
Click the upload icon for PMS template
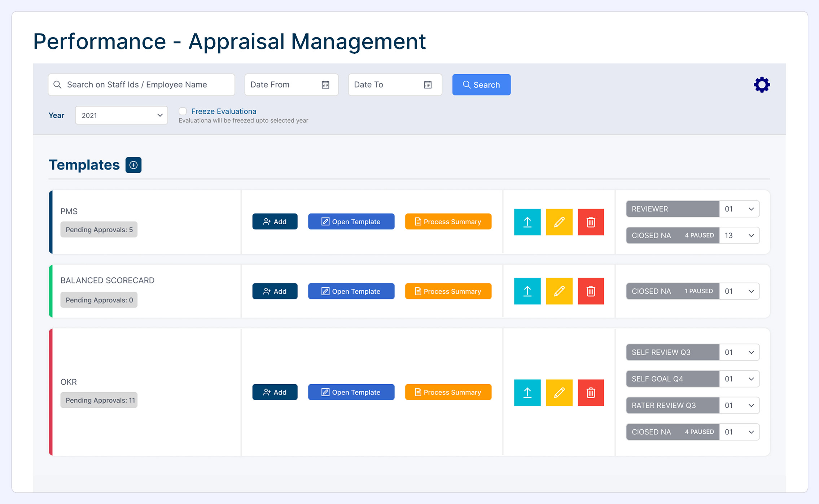click(x=527, y=222)
